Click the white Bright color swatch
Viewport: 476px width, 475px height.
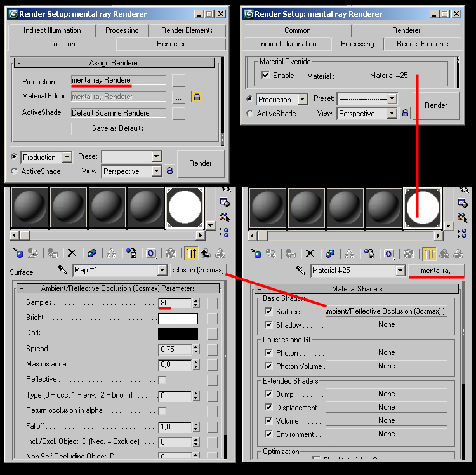click(x=178, y=319)
